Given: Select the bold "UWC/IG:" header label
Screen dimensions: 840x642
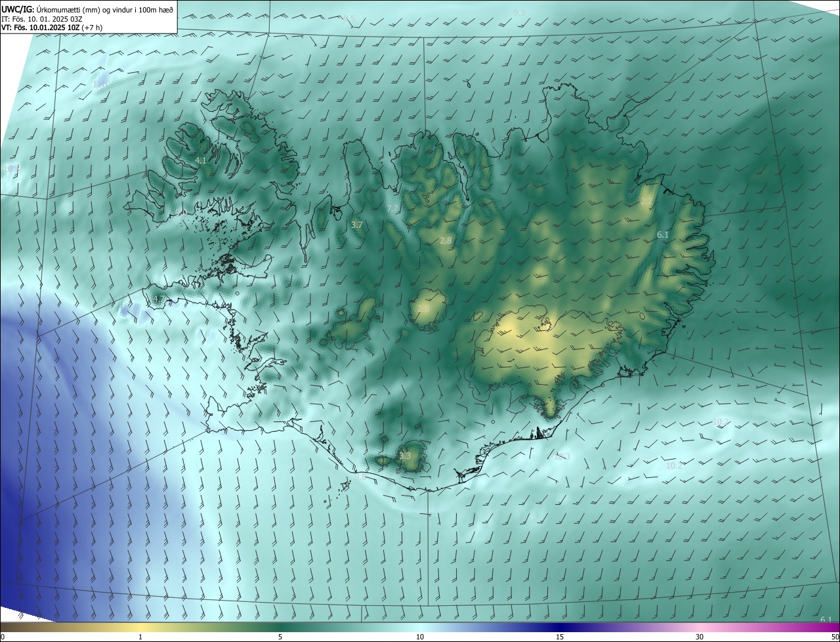Looking at the screenshot, I should pos(18,9).
